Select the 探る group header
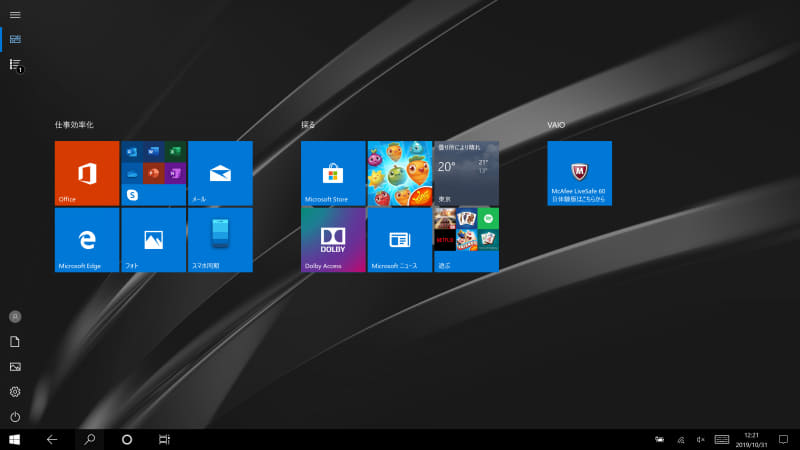The image size is (800, 450). coord(308,124)
